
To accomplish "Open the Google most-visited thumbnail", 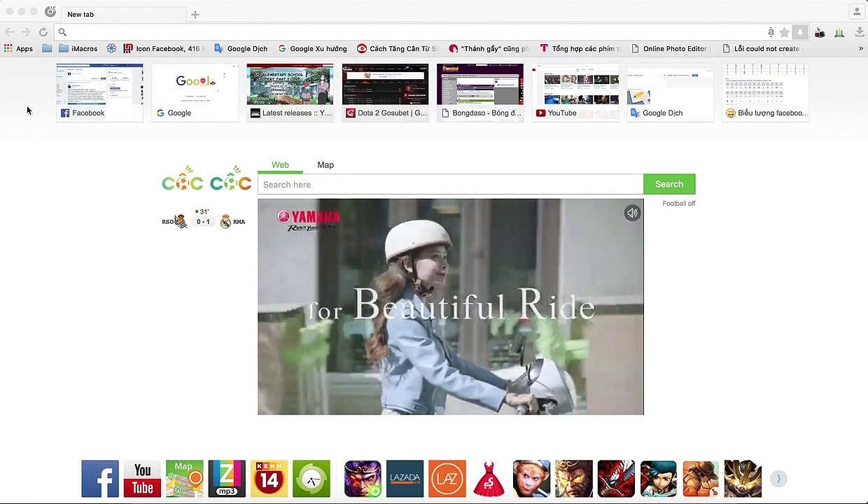I will 195,92.
